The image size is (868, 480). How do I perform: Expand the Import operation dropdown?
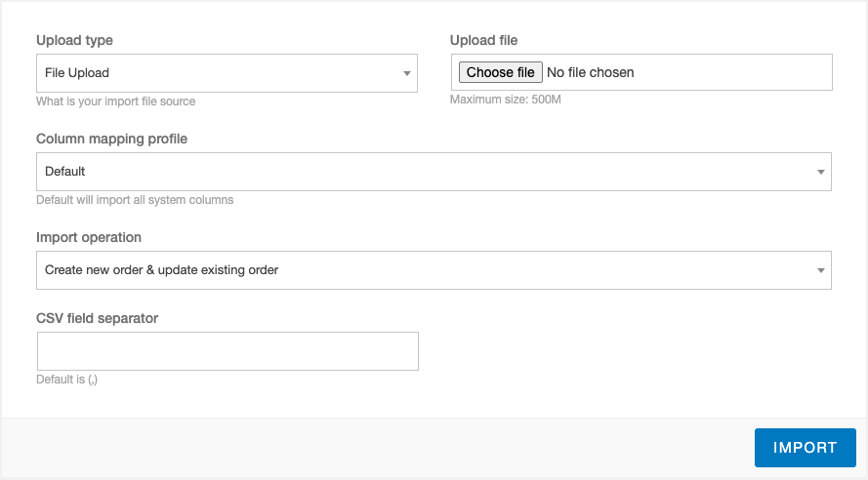[x=434, y=270]
